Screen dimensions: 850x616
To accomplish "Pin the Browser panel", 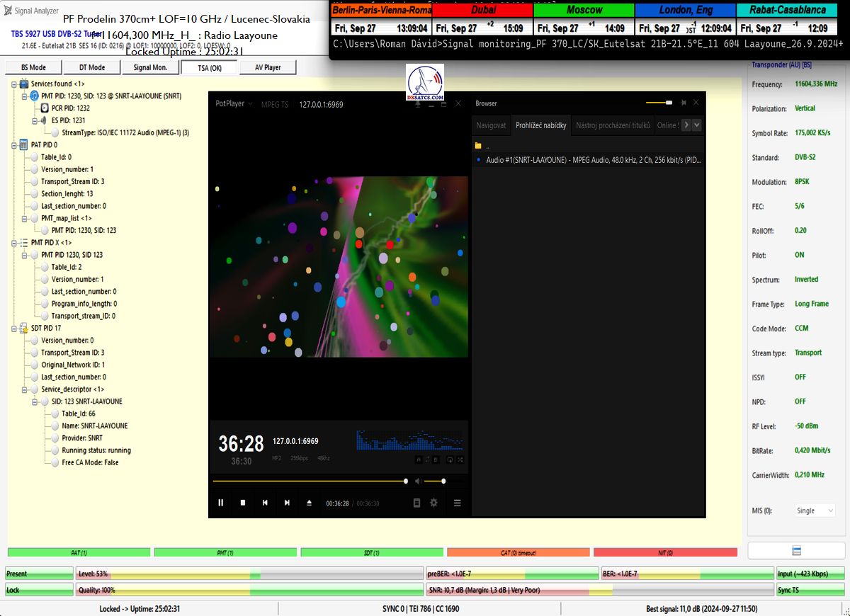I will (x=683, y=103).
